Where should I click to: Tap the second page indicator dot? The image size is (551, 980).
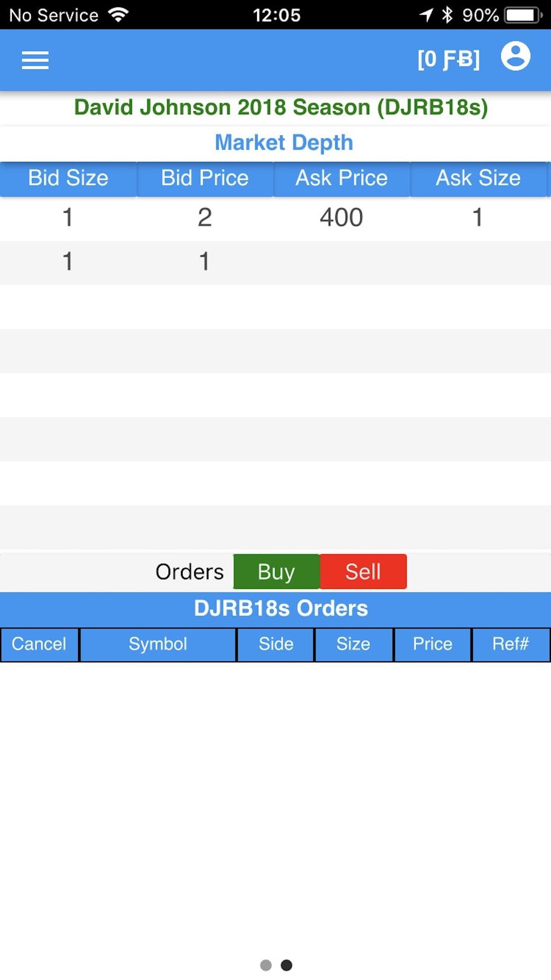(x=287, y=965)
